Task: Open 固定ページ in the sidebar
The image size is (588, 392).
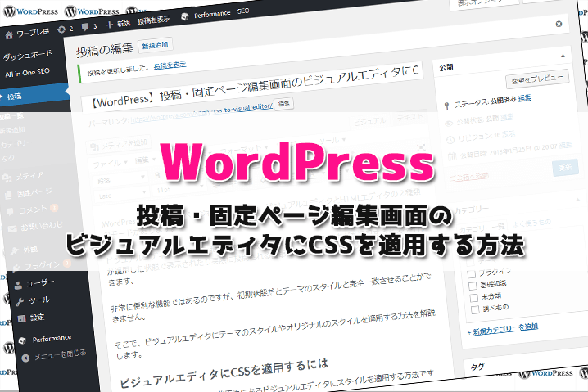Action: 29,193
